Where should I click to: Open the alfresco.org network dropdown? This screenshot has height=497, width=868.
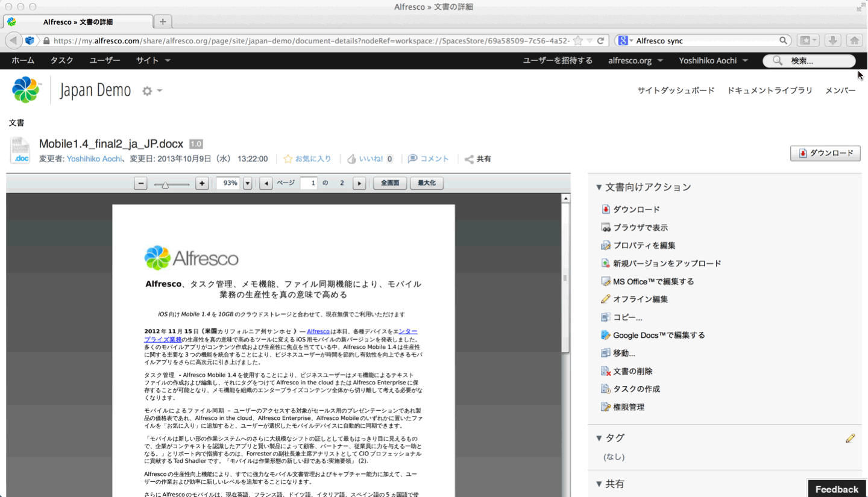click(x=635, y=60)
